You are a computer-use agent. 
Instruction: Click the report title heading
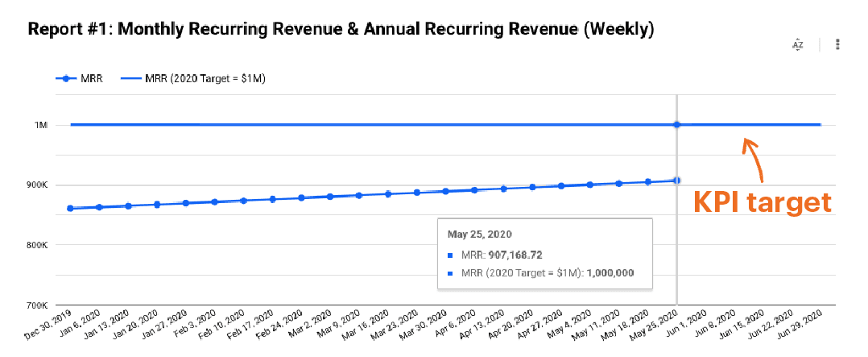(341, 30)
